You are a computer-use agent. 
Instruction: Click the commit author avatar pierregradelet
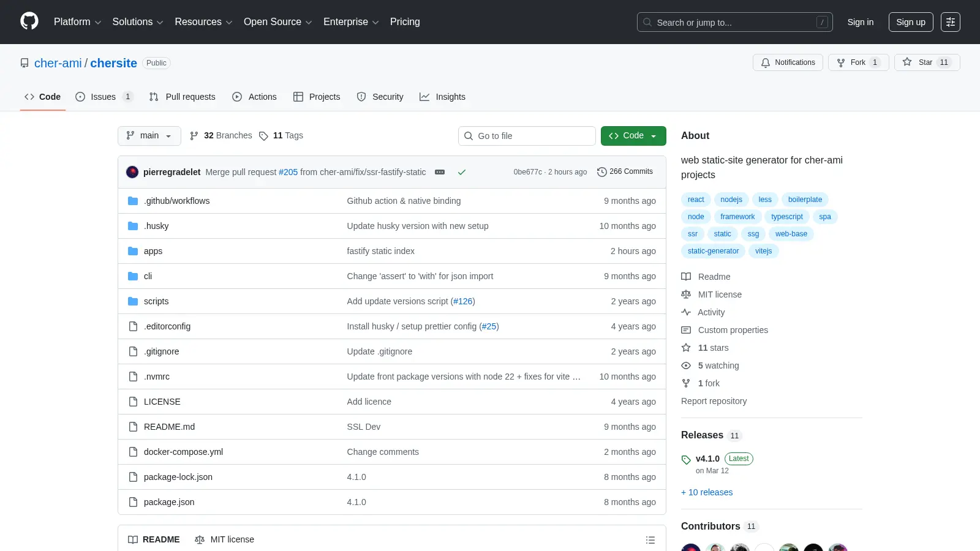click(132, 172)
